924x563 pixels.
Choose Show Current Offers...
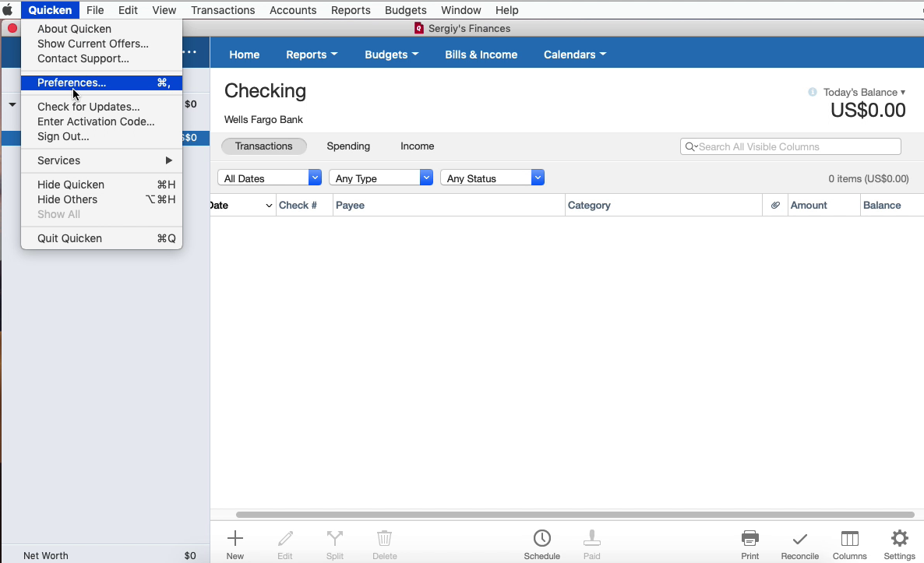(x=101, y=44)
